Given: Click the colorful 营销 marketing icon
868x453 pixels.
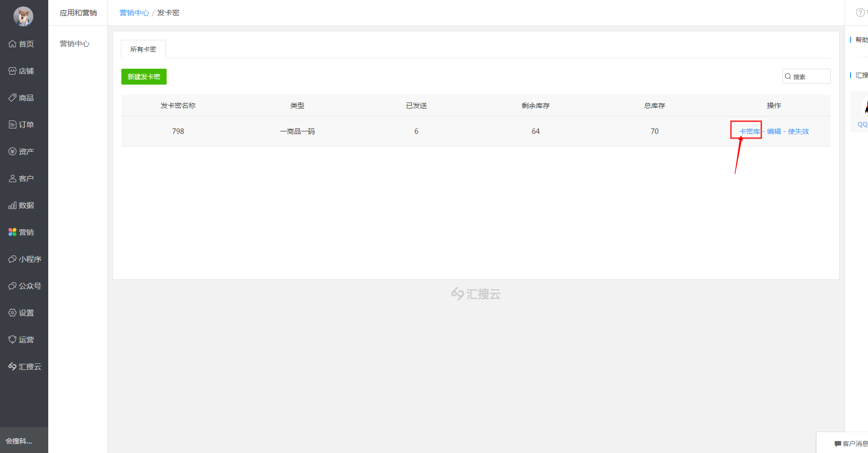Looking at the screenshot, I should coord(12,232).
